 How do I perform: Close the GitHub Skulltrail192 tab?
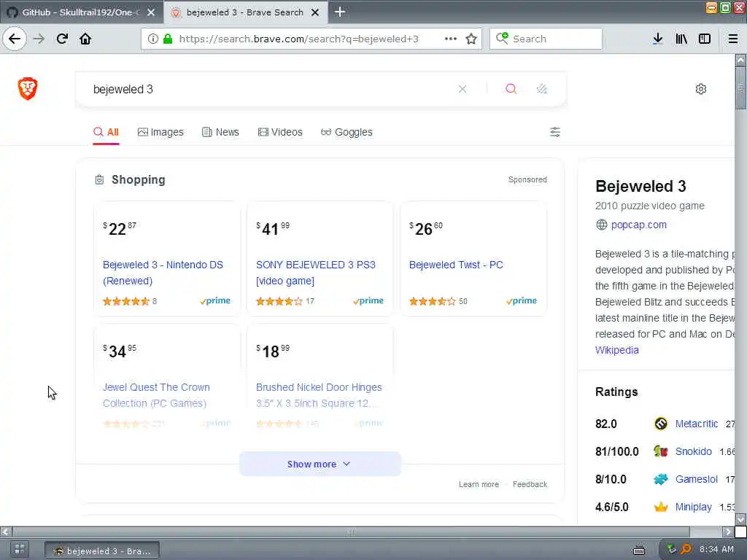151,12
